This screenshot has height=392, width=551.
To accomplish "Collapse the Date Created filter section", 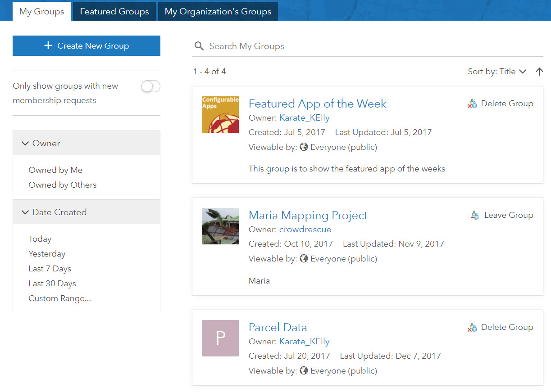I will tap(25, 212).
